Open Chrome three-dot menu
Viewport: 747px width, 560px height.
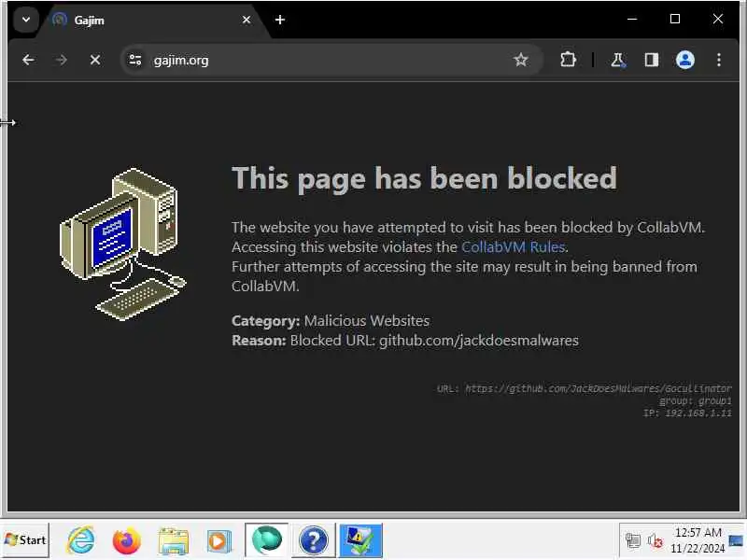point(718,60)
